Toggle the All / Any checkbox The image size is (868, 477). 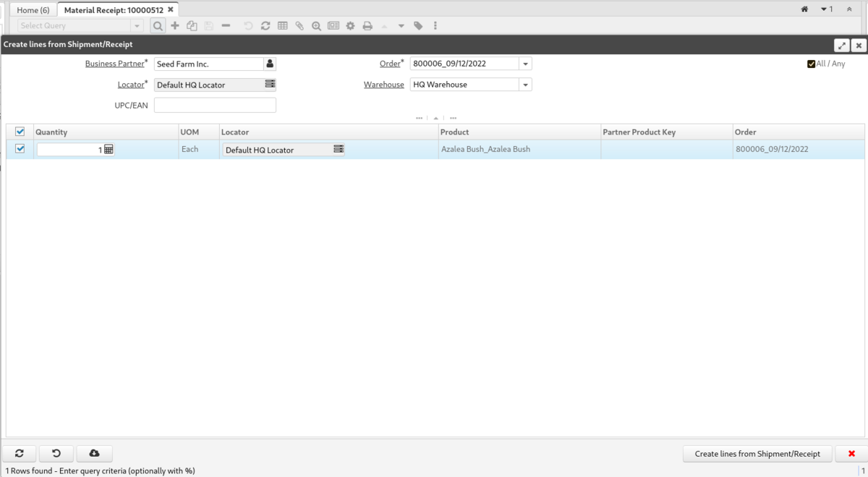[x=812, y=64]
